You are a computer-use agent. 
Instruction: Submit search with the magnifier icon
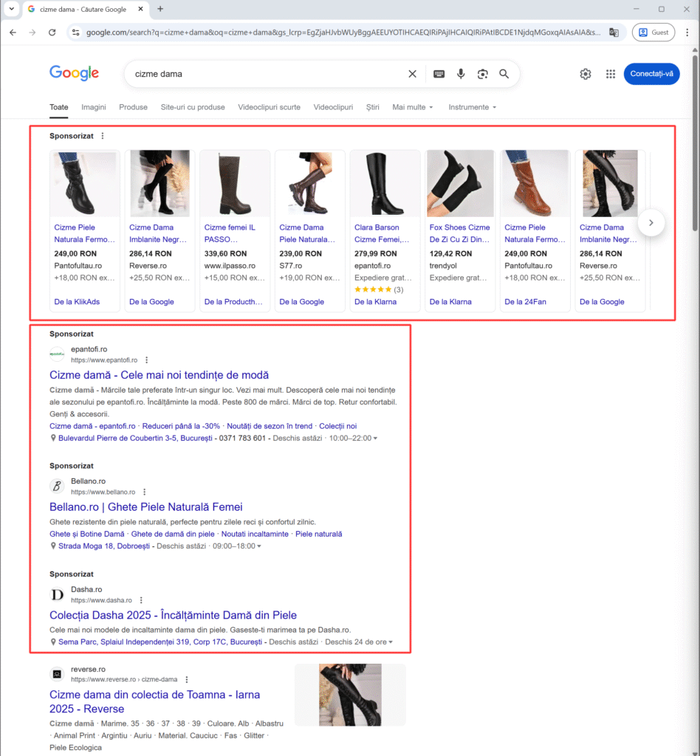[504, 74]
